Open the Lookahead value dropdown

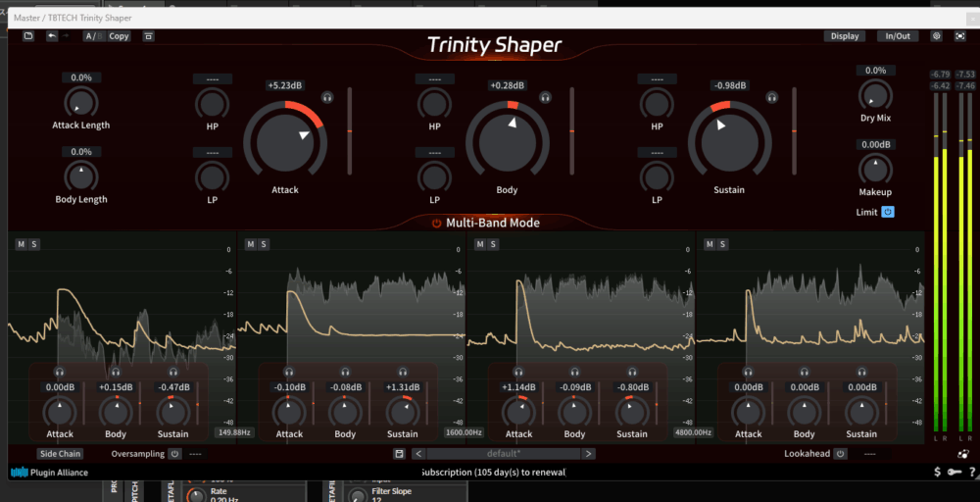[x=870, y=454]
